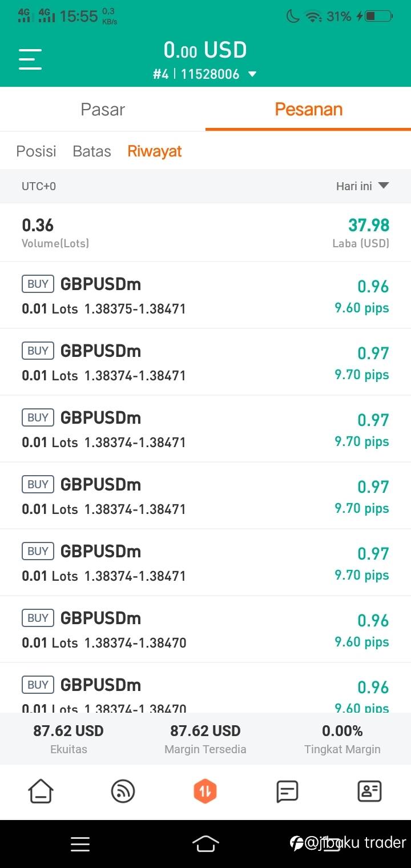Open the profile card icon
The height and width of the screenshot is (868, 411).
369,791
